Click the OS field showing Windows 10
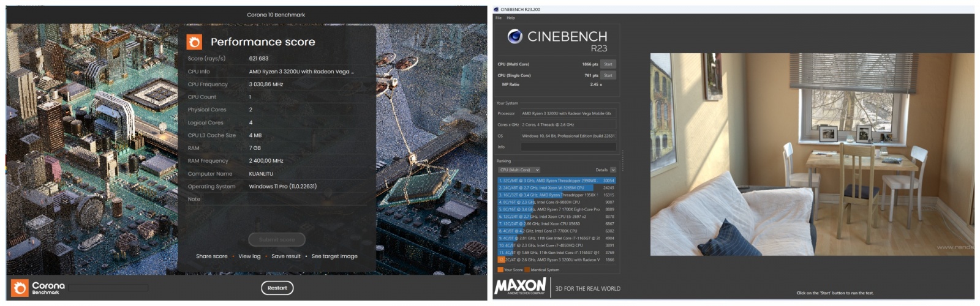The height and width of the screenshot is (306, 980). click(568, 136)
